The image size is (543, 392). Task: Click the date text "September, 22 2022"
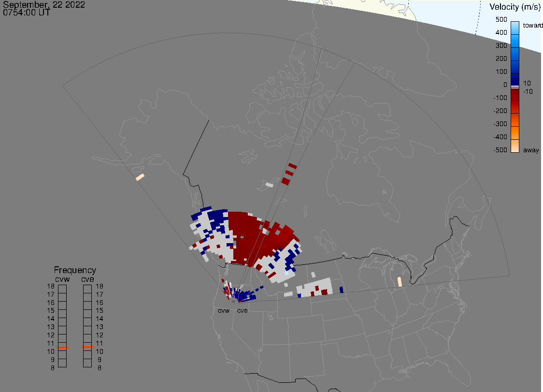44,4
